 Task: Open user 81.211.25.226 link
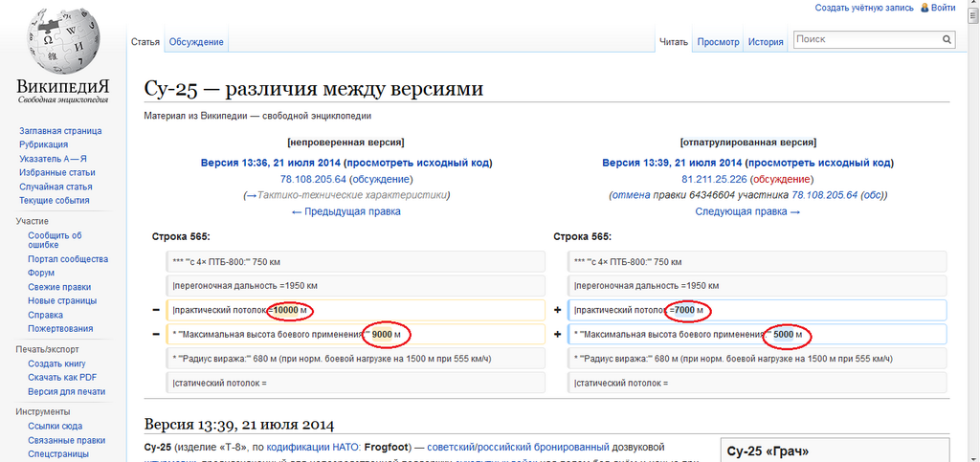714,179
